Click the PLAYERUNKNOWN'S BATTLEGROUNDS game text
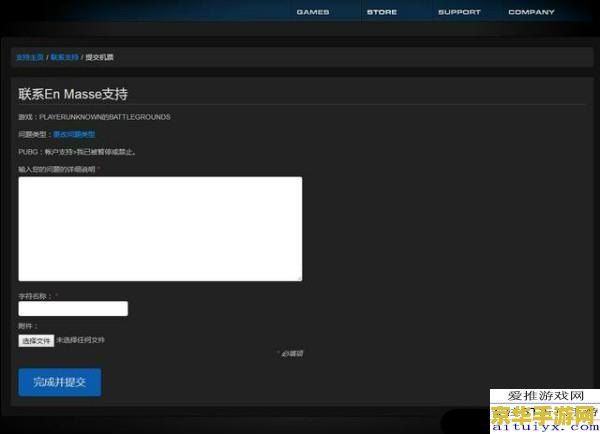 [104, 117]
